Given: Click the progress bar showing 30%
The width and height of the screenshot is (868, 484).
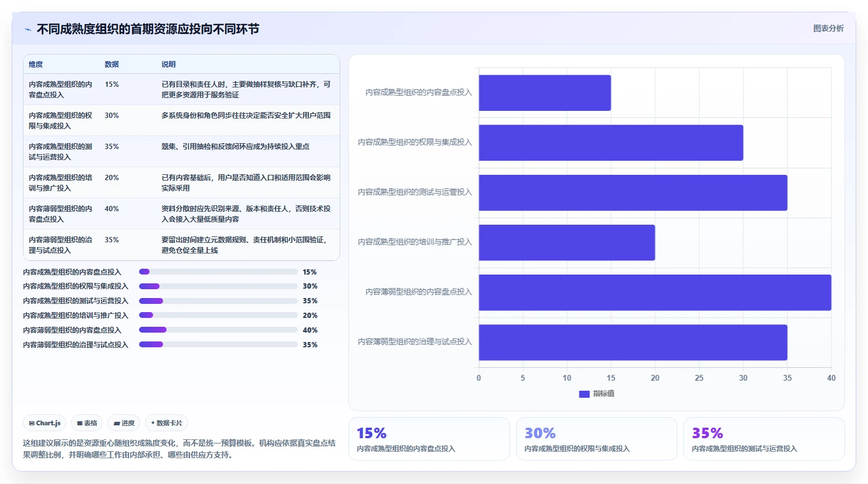Looking at the screenshot, I should tap(218, 286).
